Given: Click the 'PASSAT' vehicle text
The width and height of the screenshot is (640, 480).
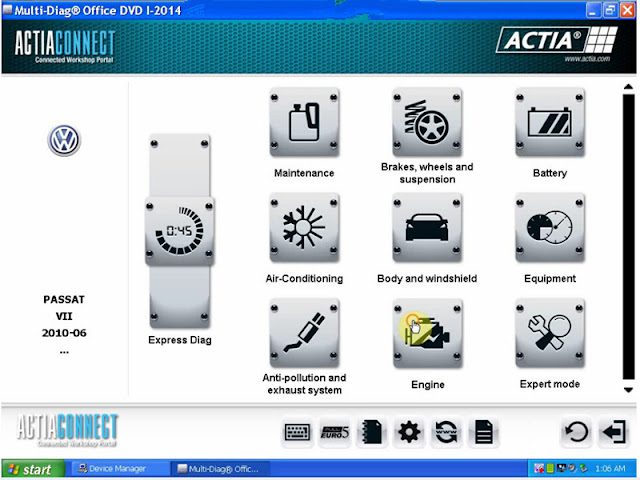Looking at the screenshot, I should (x=64, y=300).
